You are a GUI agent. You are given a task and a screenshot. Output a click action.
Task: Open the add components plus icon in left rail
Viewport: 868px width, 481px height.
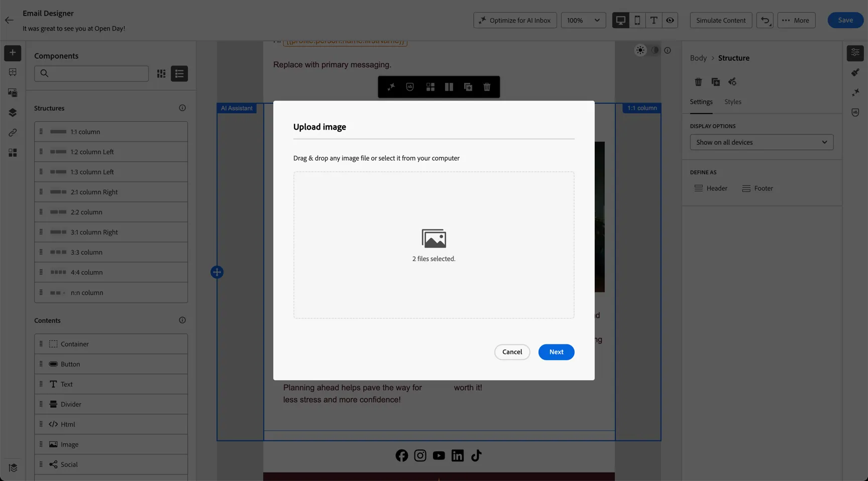click(x=13, y=53)
